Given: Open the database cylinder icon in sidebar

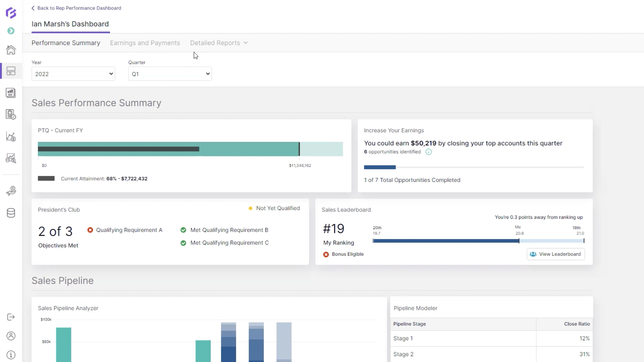Looking at the screenshot, I should pyautogui.click(x=11, y=213).
